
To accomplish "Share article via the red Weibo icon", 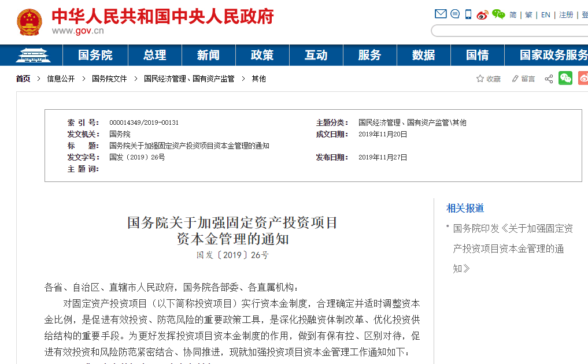I will (584, 78).
